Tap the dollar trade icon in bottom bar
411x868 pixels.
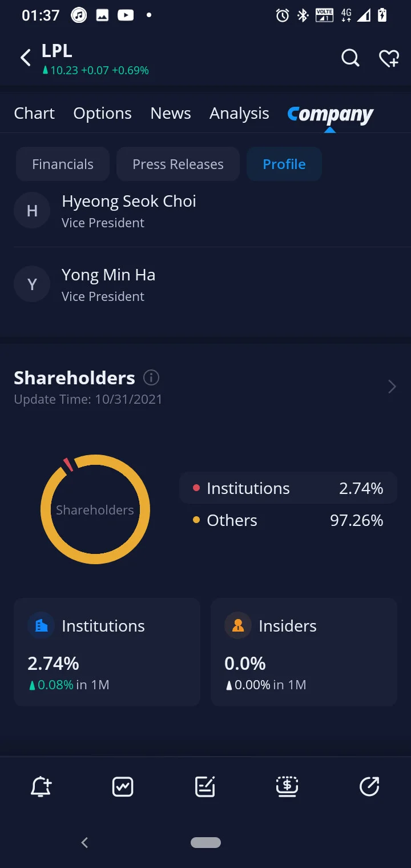point(287,787)
